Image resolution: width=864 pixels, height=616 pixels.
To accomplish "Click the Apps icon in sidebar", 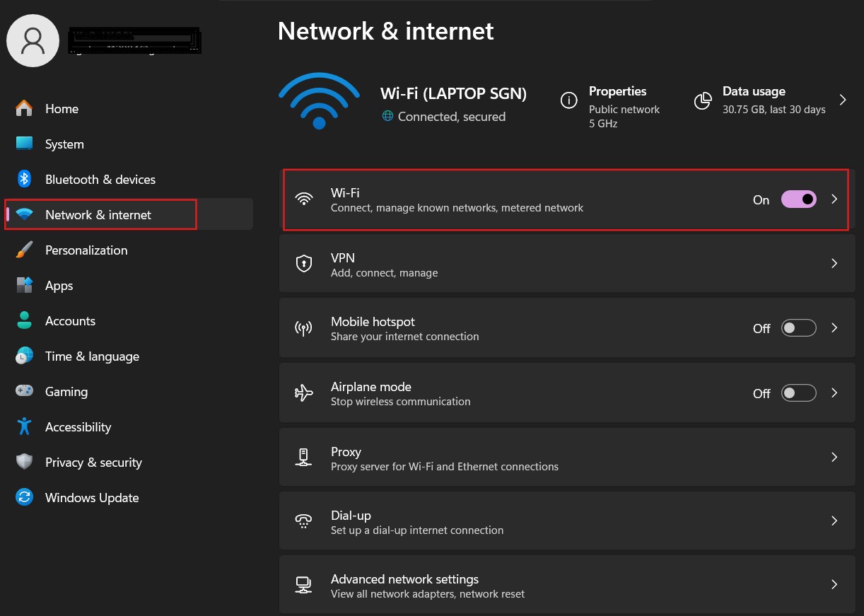I will pyautogui.click(x=24, y=285).
